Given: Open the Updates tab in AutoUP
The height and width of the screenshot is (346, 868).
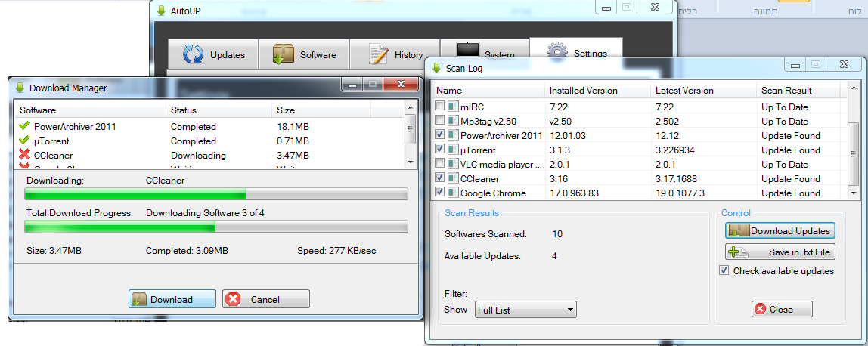Looking at the screenshot, I should pyautogui.click(x=213, y=54).
